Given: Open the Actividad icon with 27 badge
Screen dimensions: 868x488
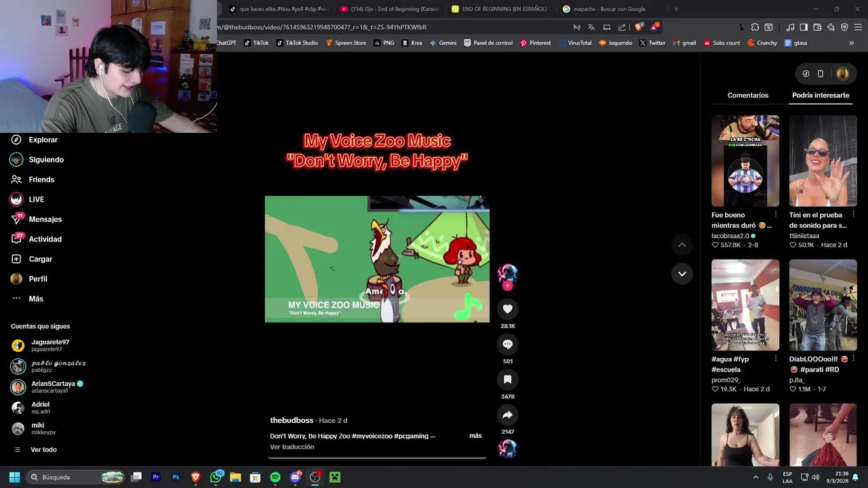Looking at the screenshot, I should (x=16, y=239).
